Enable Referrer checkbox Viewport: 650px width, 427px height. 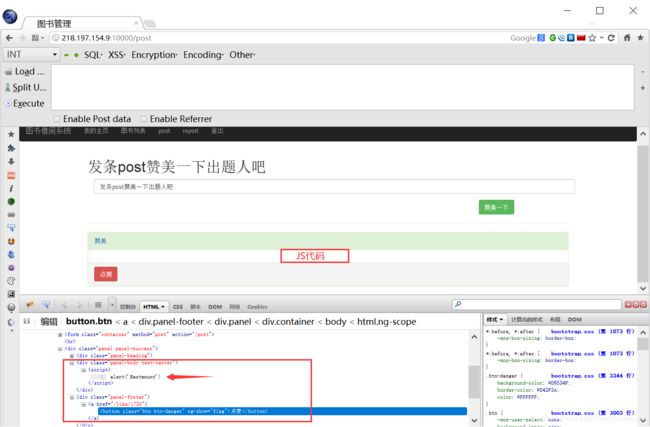point(143,119)
